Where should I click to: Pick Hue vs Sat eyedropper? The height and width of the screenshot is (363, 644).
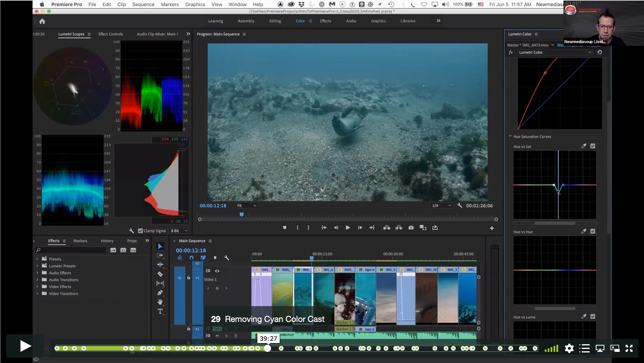click(583, 146)
